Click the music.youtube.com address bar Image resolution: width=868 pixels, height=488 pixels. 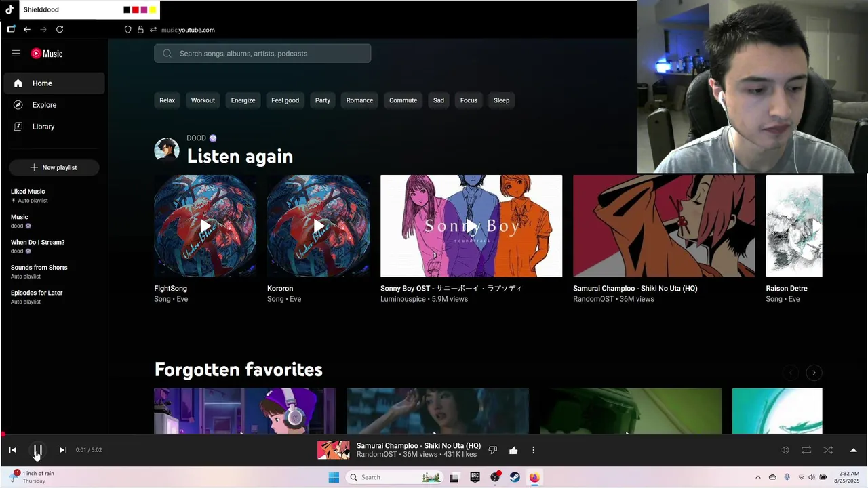188,30
